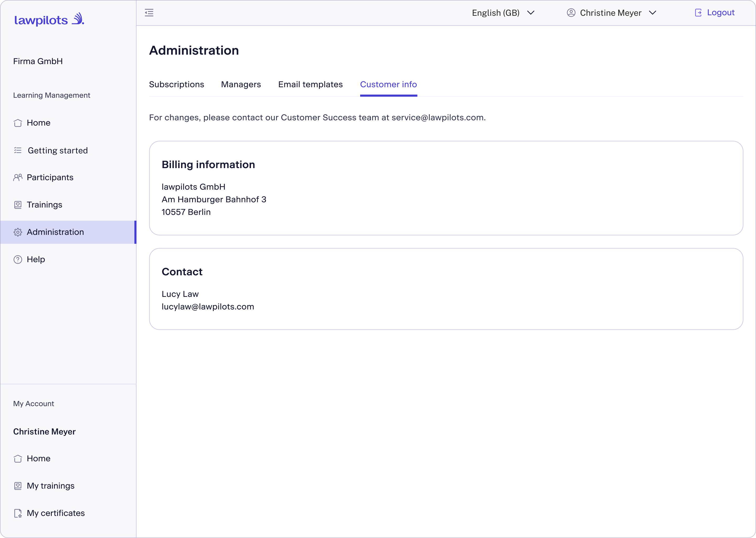Go to Home under My Account

pos(68,458)
